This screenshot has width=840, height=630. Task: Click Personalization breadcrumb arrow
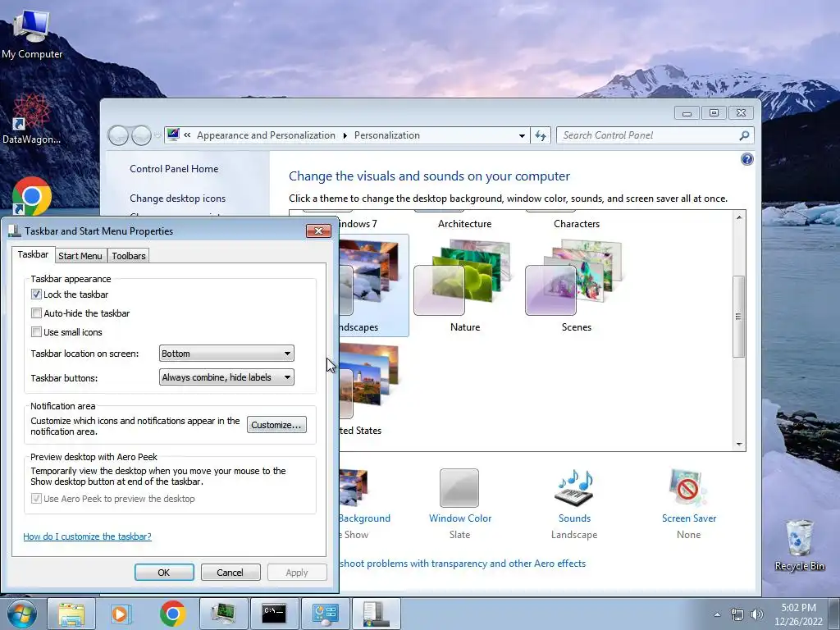[x=345, y=135]
